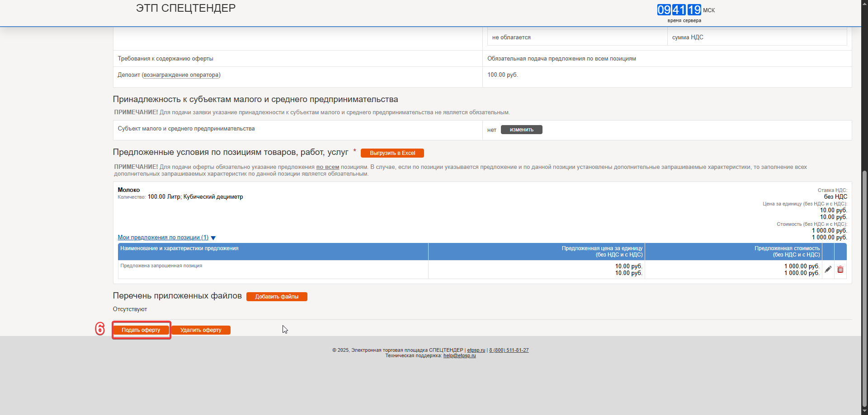Image resolution: width=868 pixels, height=415 pixels.
Task: Click the 'Удалить оферту' button
Action: (201, 330)
